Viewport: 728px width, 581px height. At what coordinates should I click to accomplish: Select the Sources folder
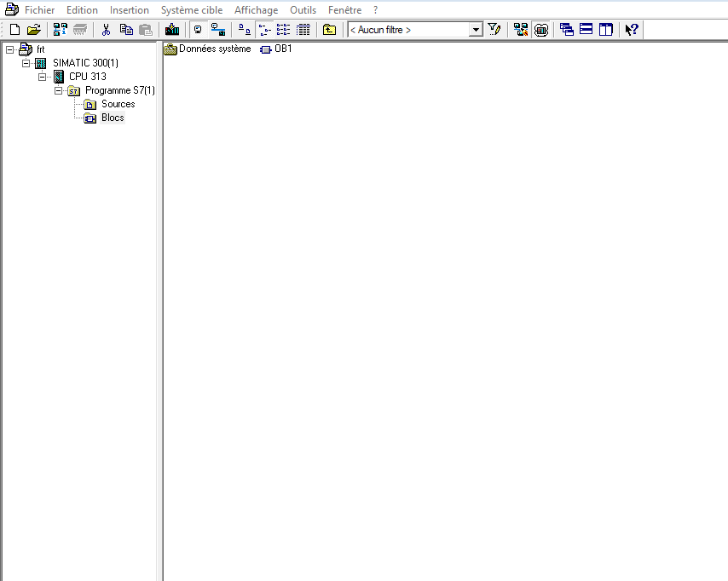(x=118, y=104)
